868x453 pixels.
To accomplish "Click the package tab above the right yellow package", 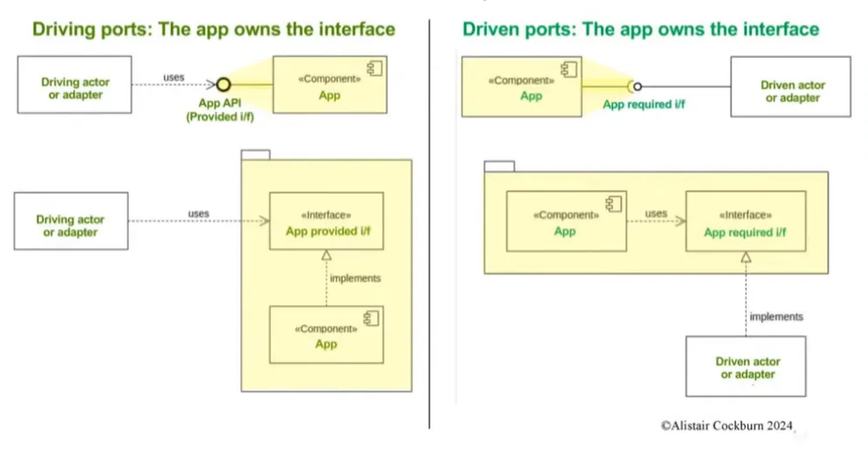I will click(499, 166).
